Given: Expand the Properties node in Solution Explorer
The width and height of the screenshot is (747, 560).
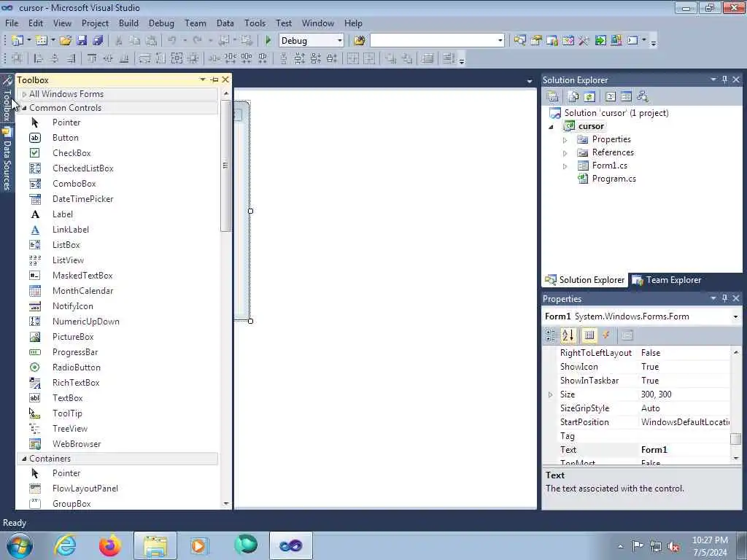Looking at the screenshot, I should click(565, 140).
